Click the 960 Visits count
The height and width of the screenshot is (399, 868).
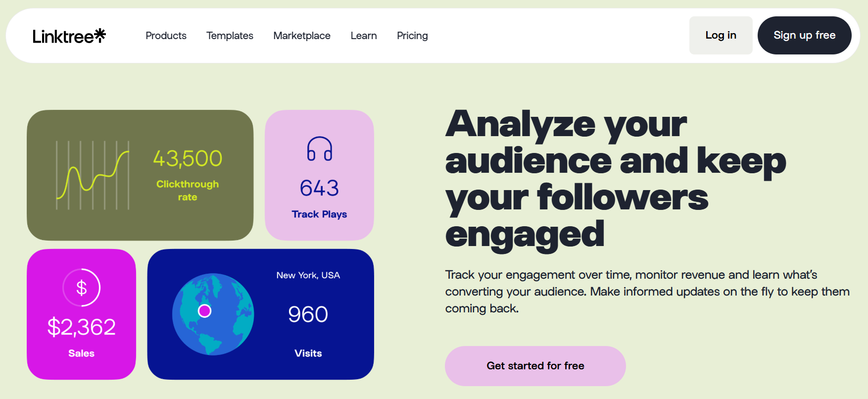click(308, 313)
